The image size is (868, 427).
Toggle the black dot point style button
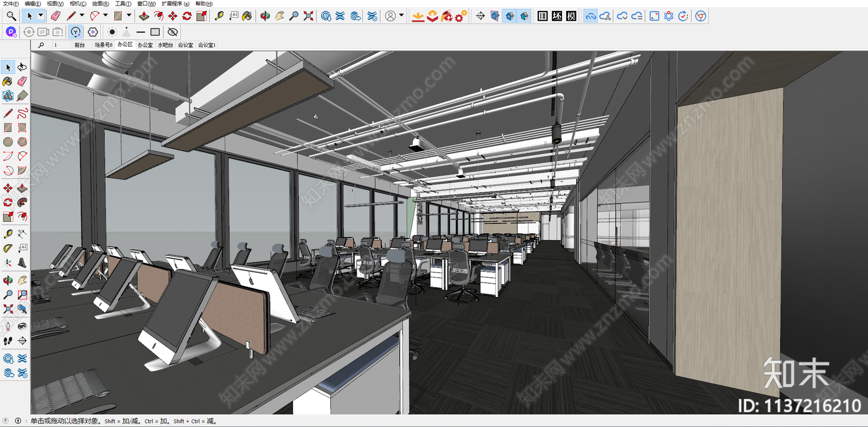pyautogui.click(x=112, y=32)
